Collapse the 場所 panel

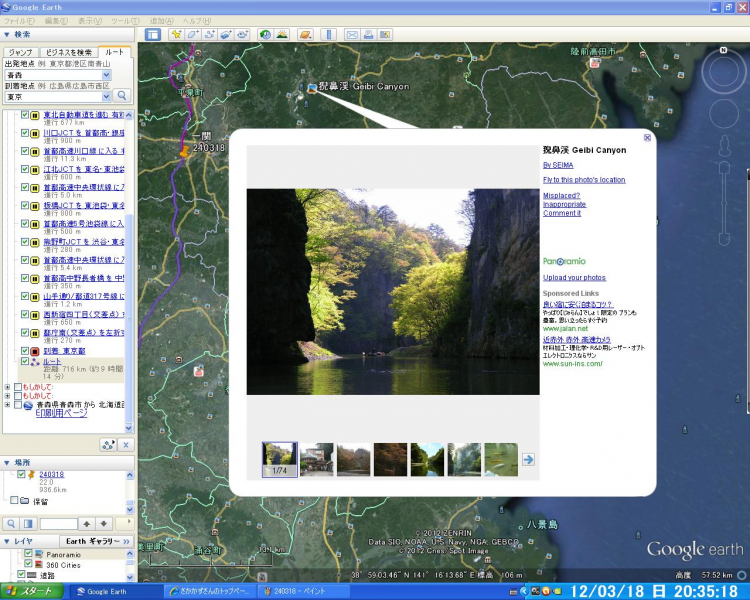(x=7, y=463)
